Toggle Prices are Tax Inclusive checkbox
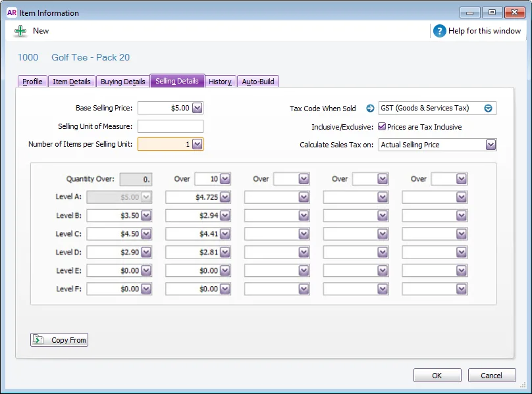Screen dimensions: 532x394 coord(382,126)
